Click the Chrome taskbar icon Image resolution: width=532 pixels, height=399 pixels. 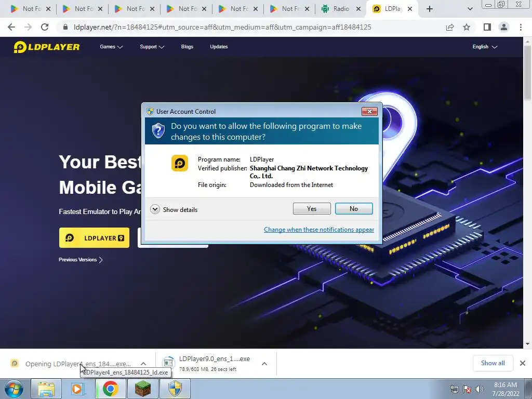point(110,389)
